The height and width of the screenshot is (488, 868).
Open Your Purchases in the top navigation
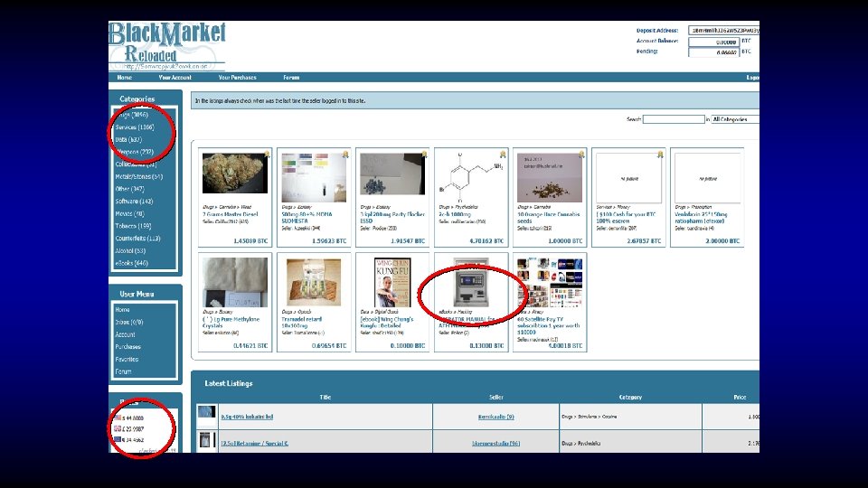pyautogui.click(x=238, y=78)
